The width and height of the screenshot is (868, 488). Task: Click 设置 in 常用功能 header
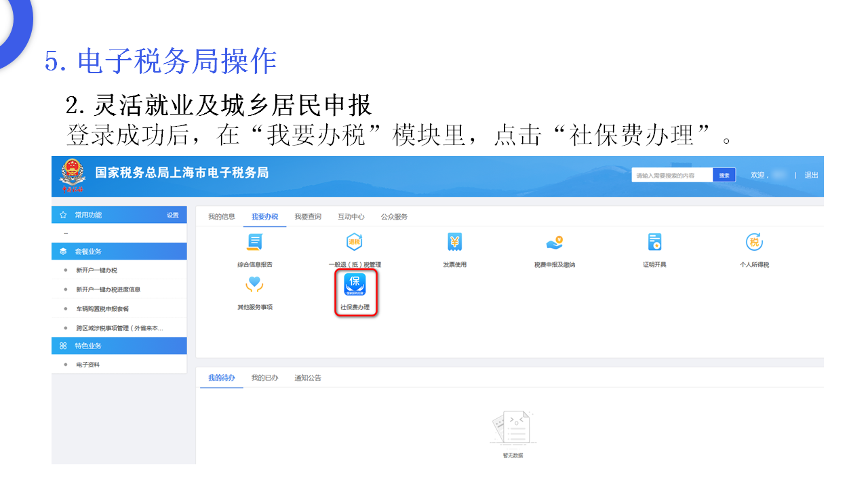click(x=173, y=216)
